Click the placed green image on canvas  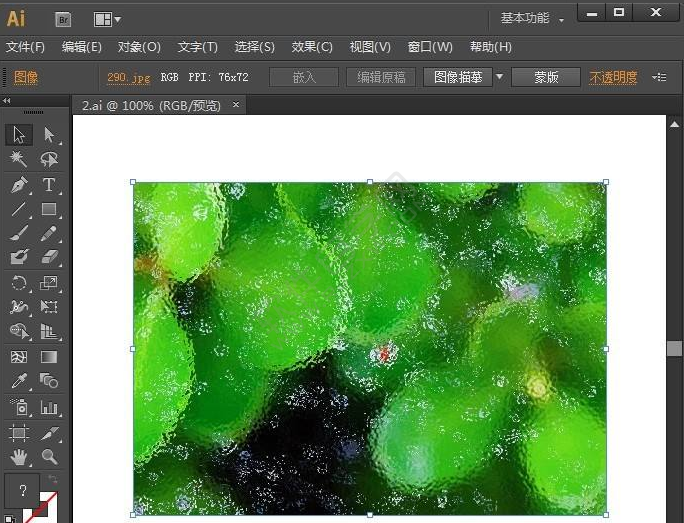(369, 349)
